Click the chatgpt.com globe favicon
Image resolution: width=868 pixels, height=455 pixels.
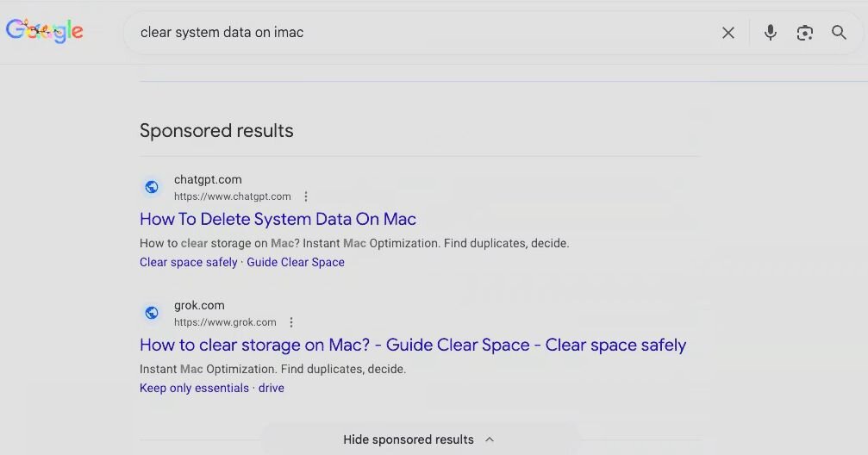point(152,187)
